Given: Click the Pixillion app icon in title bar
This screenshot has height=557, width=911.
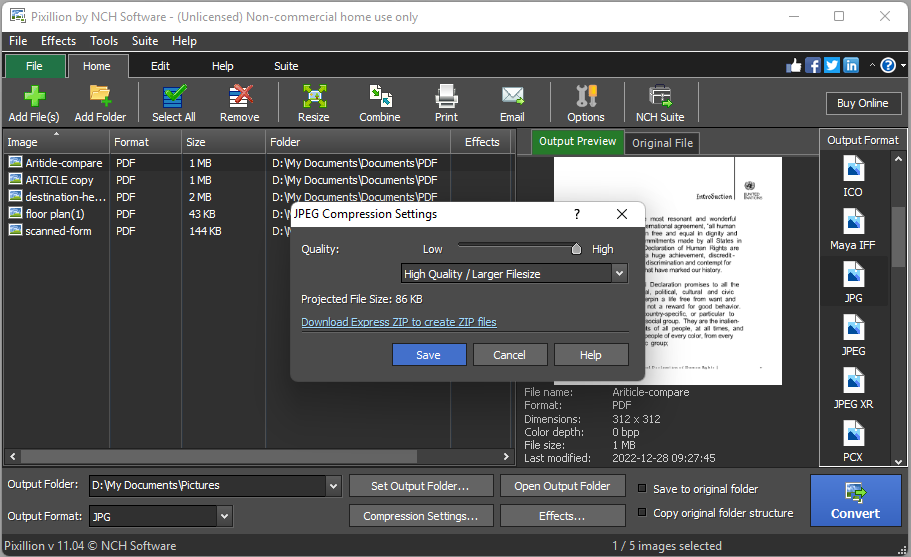Looking at the screenshot, I should point(17,16).
